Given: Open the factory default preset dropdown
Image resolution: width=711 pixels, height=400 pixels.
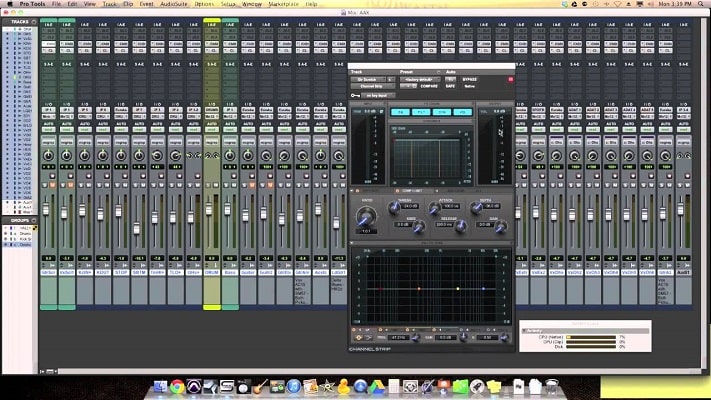Looking at the screenshot, I should [420, 79].
